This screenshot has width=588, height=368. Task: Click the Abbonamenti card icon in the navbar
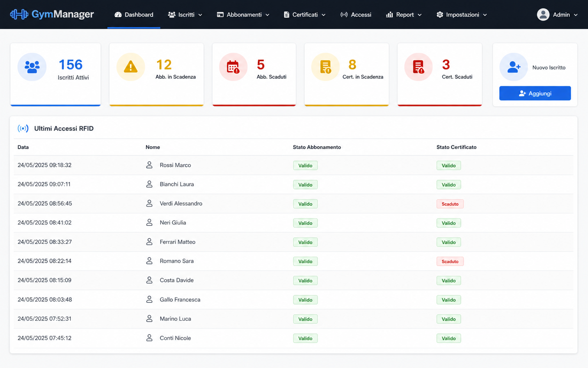click(220, 15)
